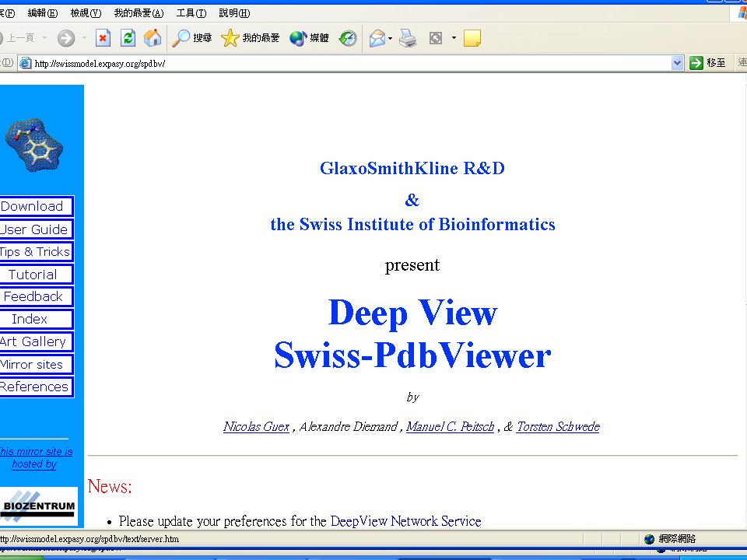The image size is (747, 560).
Task: Follow the Manuel C. Peitsch author link
Action: pyautogui.click(x=451, y=427)
